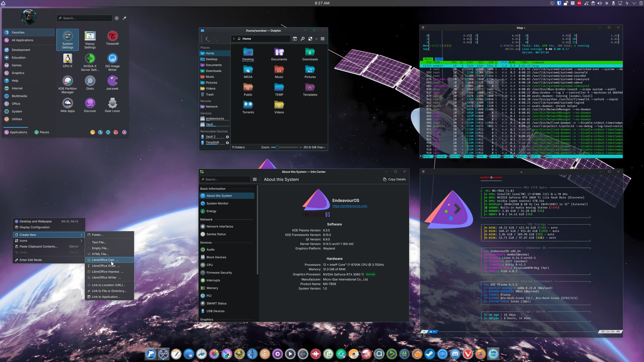Screen dimensions: 644x362
Task: Open the MEGA folder in Dolphin
Action: pos(248,72)
